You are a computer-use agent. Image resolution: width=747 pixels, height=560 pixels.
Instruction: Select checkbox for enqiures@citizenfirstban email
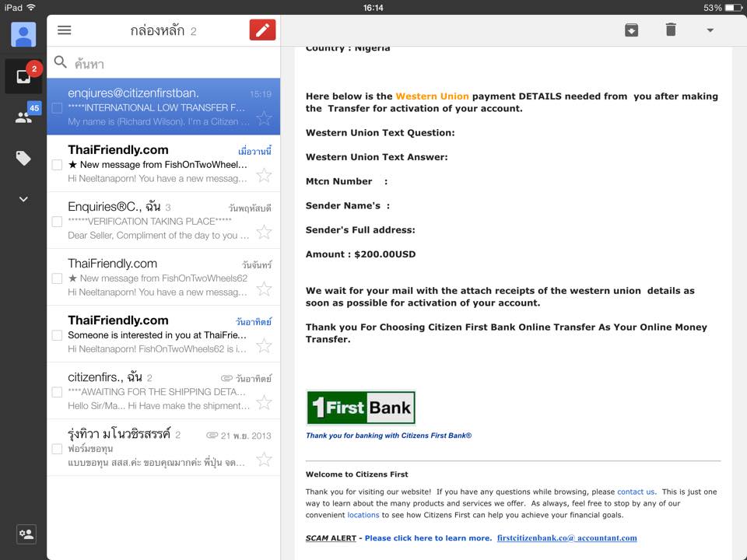[57, 108]
